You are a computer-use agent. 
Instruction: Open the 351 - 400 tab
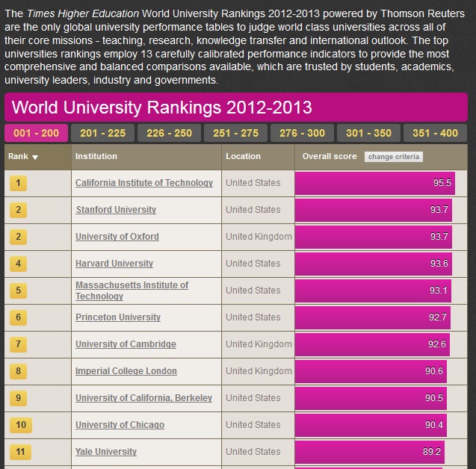tap(435, 133)
